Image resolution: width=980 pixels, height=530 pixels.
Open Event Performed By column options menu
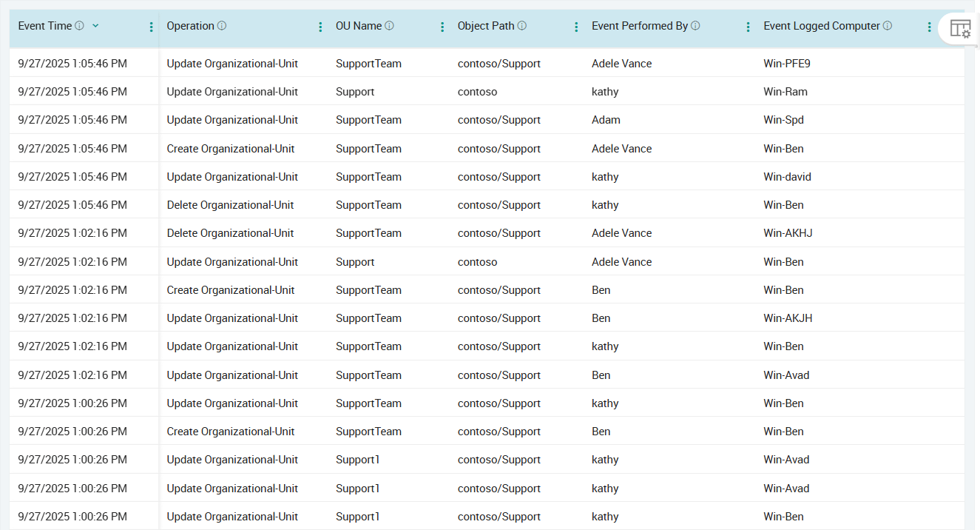click(x=748, y=27)
